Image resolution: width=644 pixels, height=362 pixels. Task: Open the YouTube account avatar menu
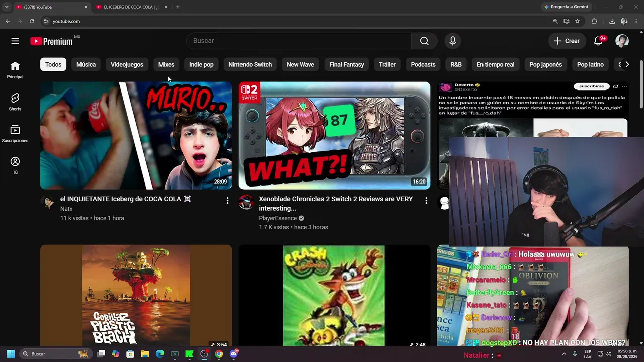(622, 41)
